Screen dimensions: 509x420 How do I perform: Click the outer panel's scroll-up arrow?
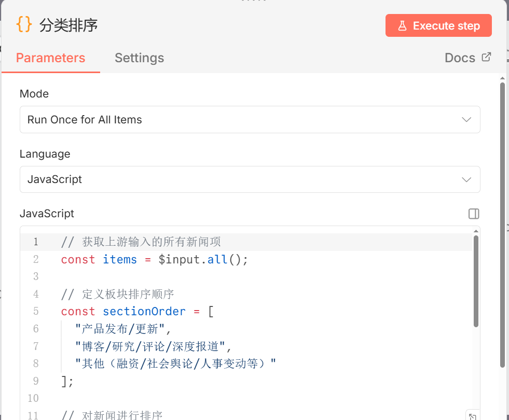coord(502,78)
